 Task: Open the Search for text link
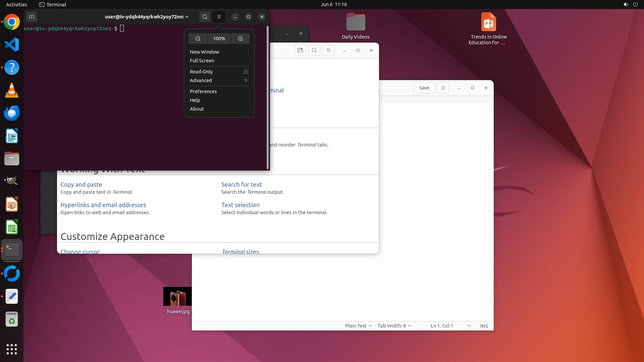click(241, 184)
